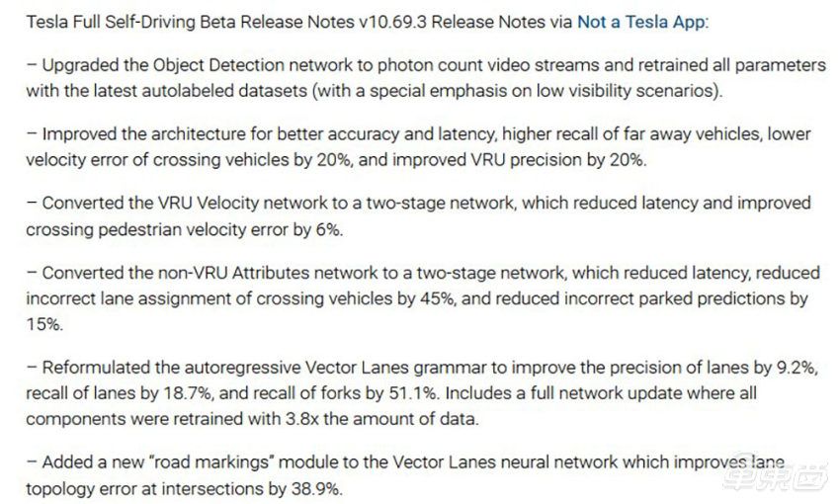Click the standalone 15% line
This screenshot has width=840, height=504.
pos(43,324)
